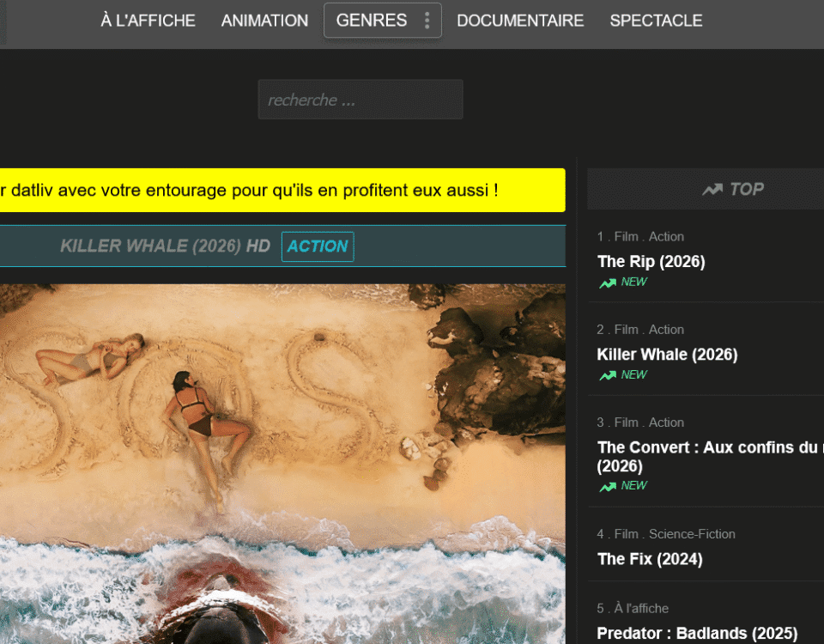Go to the ANIMATION section
This screenshot has width=824, height=644.
pos(264,21)
